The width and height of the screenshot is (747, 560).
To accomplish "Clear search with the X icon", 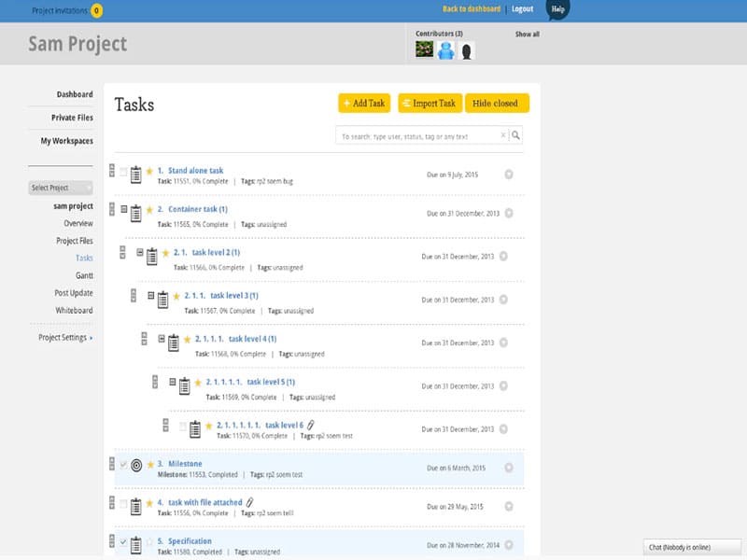I will pyautogui.click(x=502, y=136).
